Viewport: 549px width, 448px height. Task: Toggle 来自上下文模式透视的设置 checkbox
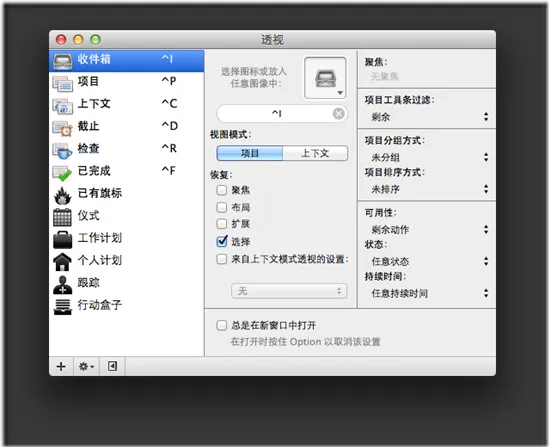222,259
